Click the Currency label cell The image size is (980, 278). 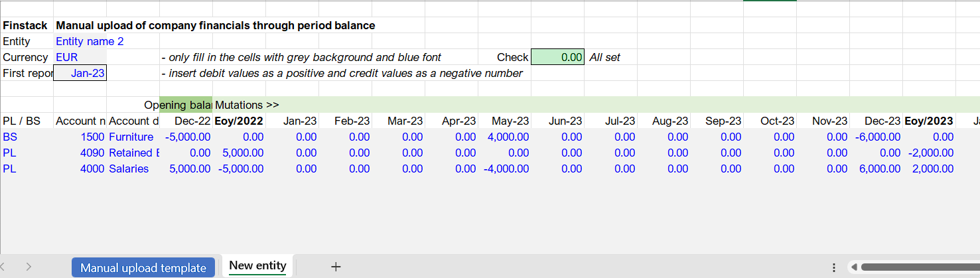point(27,57)
